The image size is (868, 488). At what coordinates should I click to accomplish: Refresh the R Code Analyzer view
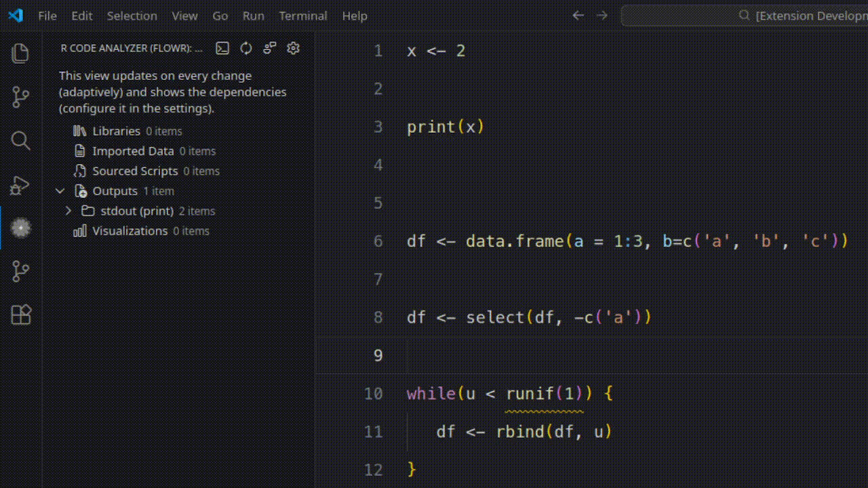coord(246,48)
